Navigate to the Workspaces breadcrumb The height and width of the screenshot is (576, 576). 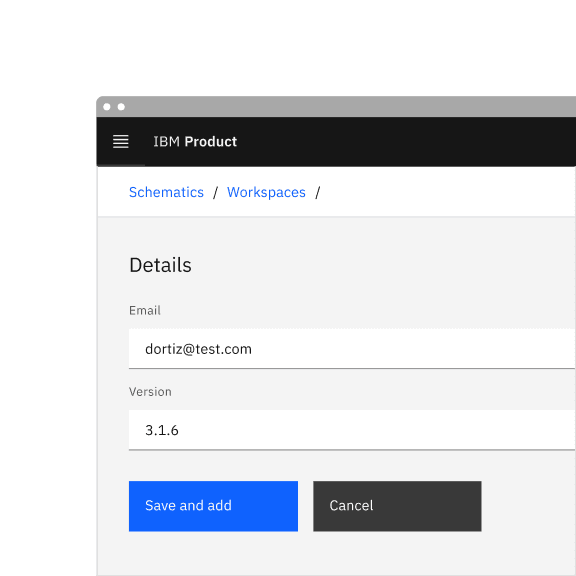tap(266, 192)
